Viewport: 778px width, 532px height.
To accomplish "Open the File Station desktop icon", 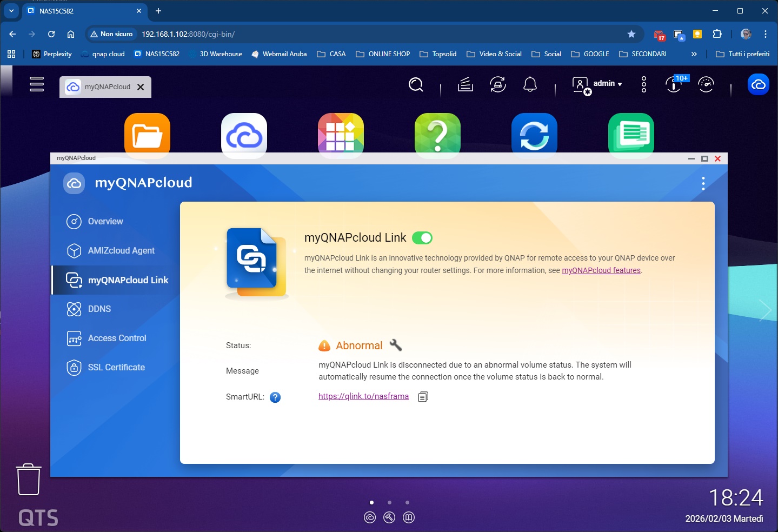I will coord(147,135).
